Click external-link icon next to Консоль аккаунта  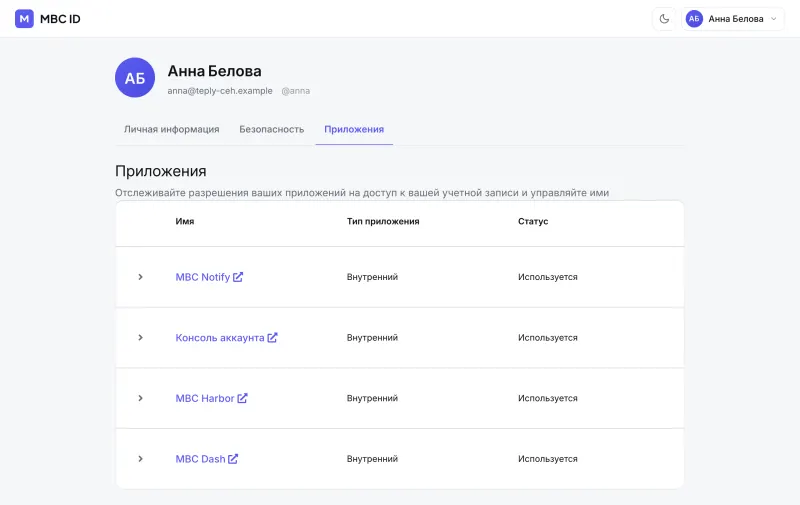[272, 337]
